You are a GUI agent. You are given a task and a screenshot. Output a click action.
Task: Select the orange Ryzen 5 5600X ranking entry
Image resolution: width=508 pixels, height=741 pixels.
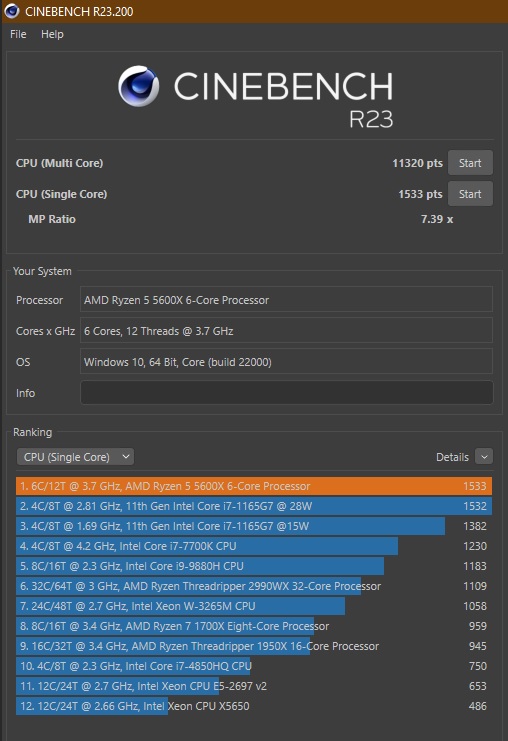(x=254, y=486)
